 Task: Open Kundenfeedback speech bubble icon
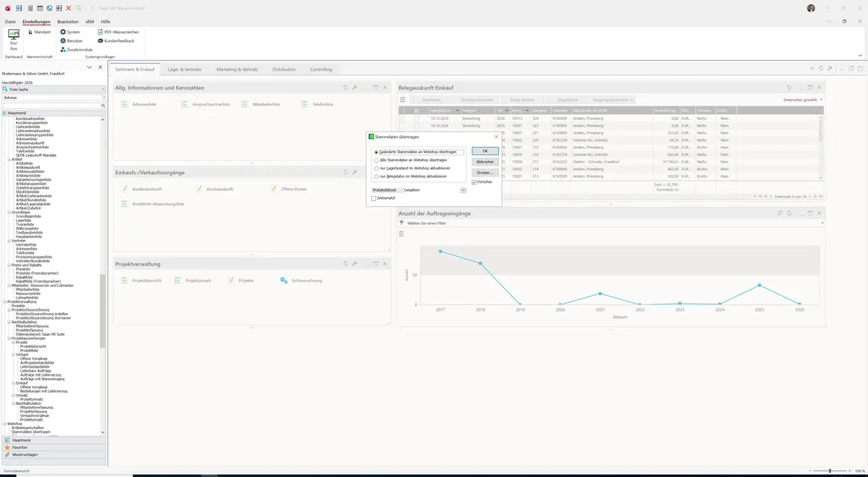[101, 40]
